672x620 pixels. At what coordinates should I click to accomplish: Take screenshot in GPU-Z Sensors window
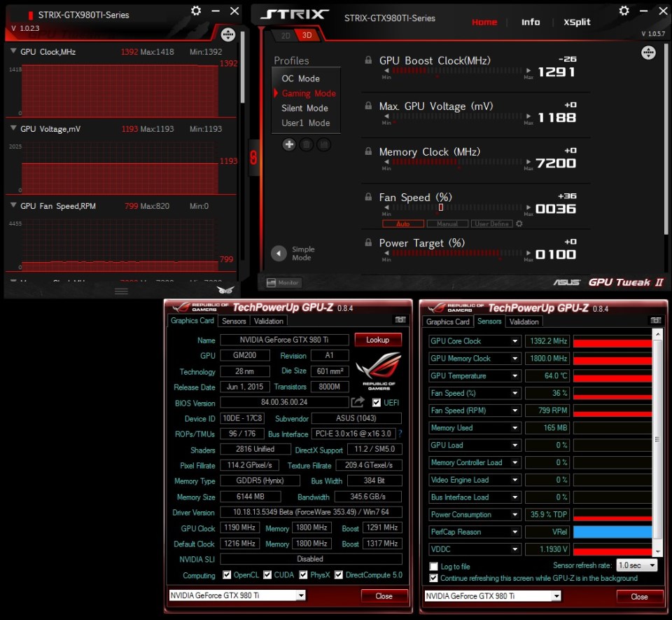tap(656, 320)
